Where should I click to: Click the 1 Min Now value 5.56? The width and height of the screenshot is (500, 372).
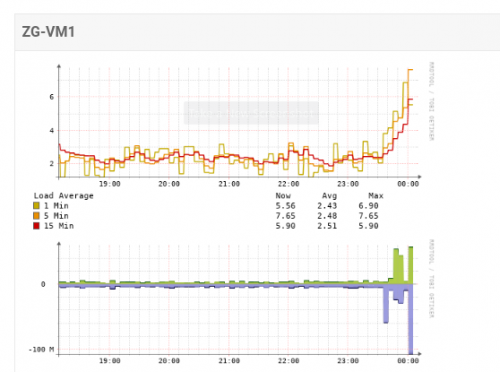coord(285,206)
